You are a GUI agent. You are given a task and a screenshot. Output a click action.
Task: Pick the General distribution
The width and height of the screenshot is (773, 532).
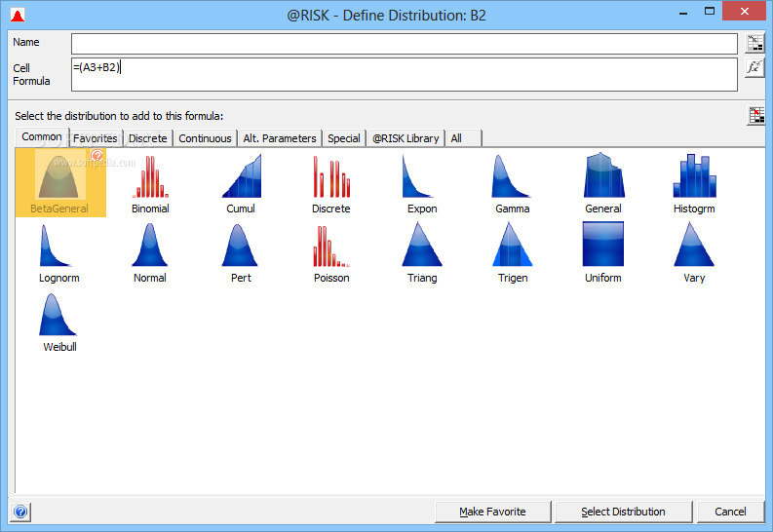[x=603, y=183]
